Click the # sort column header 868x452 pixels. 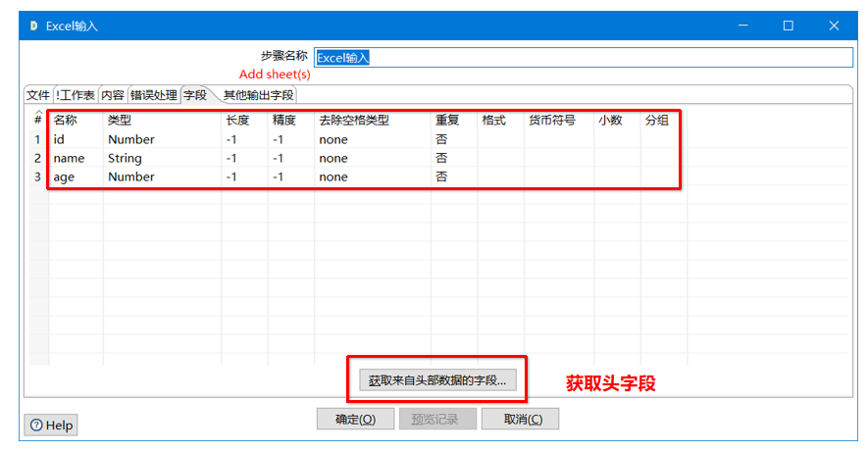(38, 118)
